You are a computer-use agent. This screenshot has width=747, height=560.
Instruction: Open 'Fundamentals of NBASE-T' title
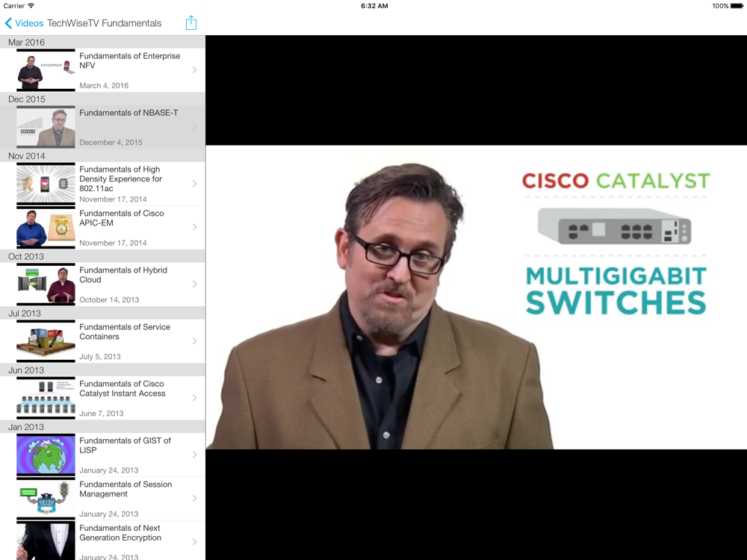tap(128, 113)
